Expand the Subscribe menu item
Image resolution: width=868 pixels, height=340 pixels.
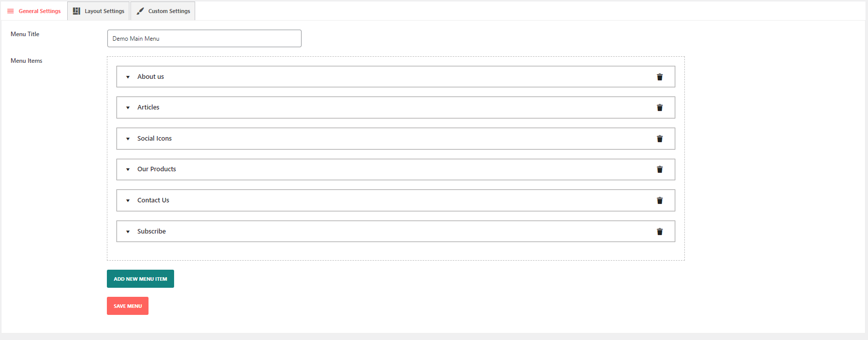127,232
